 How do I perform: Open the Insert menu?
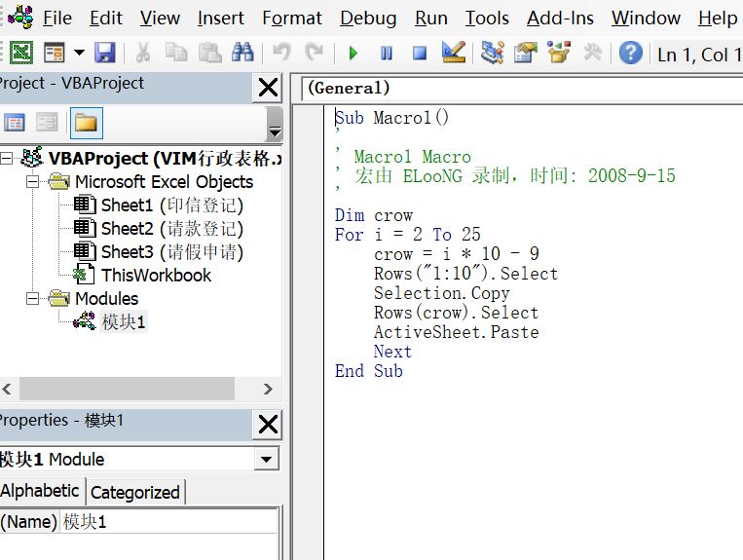click(220, 18)
